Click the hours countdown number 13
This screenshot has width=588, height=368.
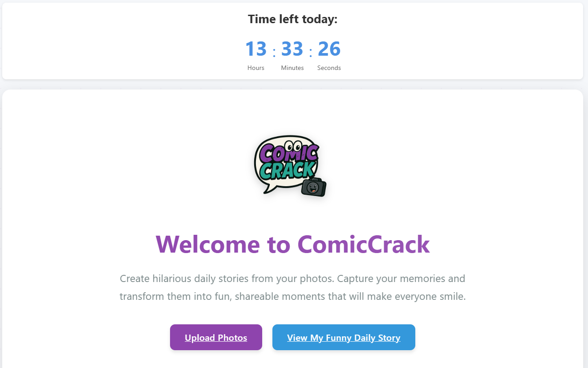click(256, 49)
